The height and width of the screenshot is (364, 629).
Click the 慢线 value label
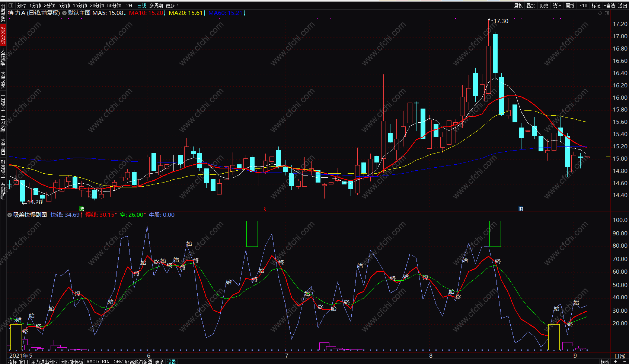pyautogui.click(x=101, y=215)
